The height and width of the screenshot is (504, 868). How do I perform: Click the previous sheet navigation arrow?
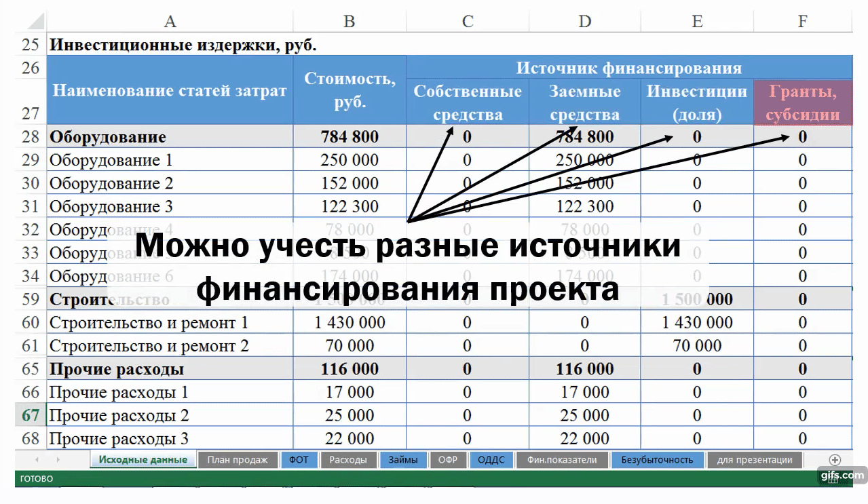[38, 460]
